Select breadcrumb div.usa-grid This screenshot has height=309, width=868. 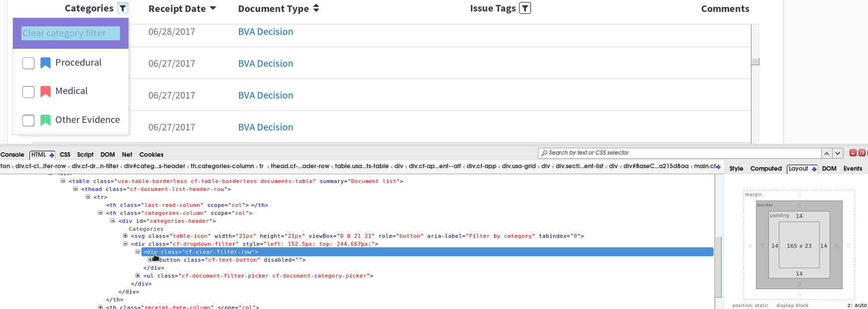(x=518, y=166)
